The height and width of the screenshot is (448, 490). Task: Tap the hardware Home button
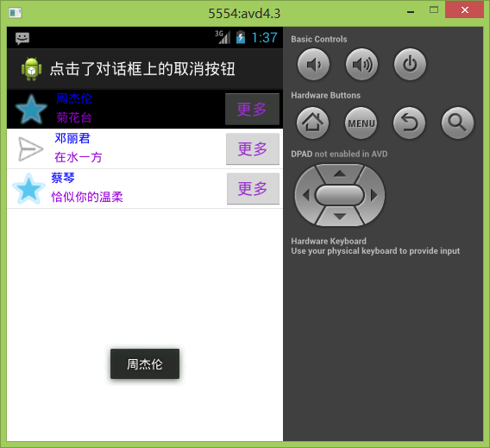coord(312,123)
